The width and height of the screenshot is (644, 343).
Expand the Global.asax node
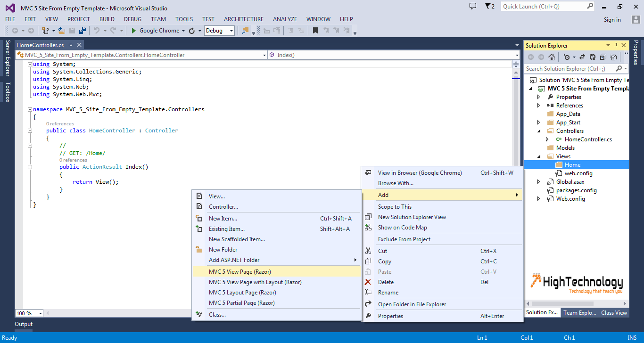point(539,182)
